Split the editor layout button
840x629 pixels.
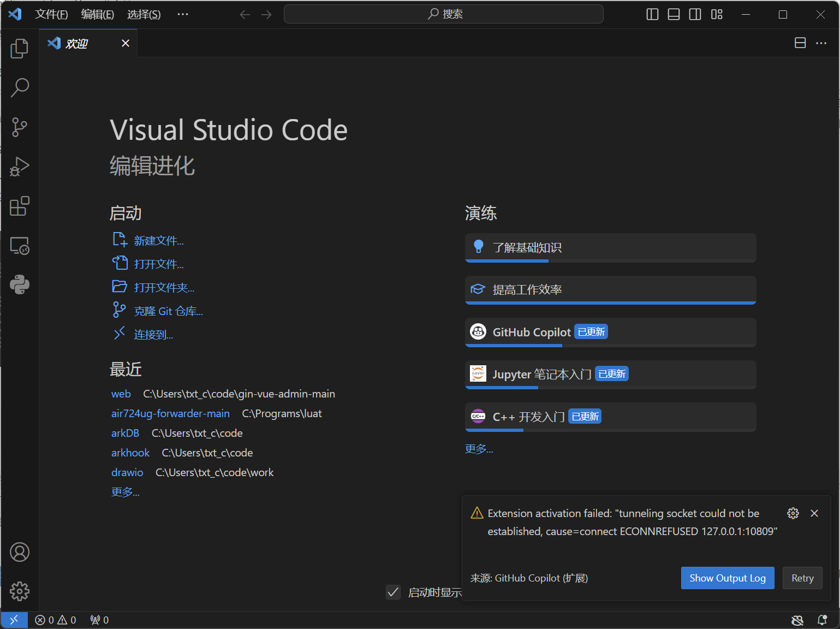coord(800,43)
